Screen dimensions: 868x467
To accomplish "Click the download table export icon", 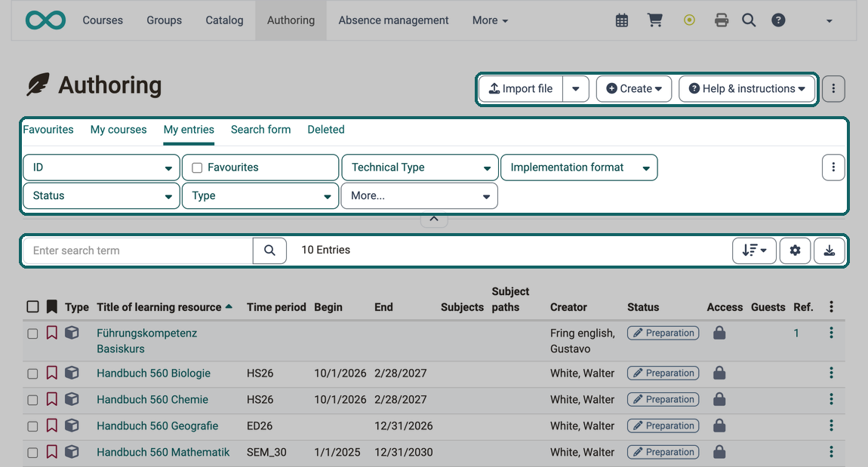I will point(830,250).
